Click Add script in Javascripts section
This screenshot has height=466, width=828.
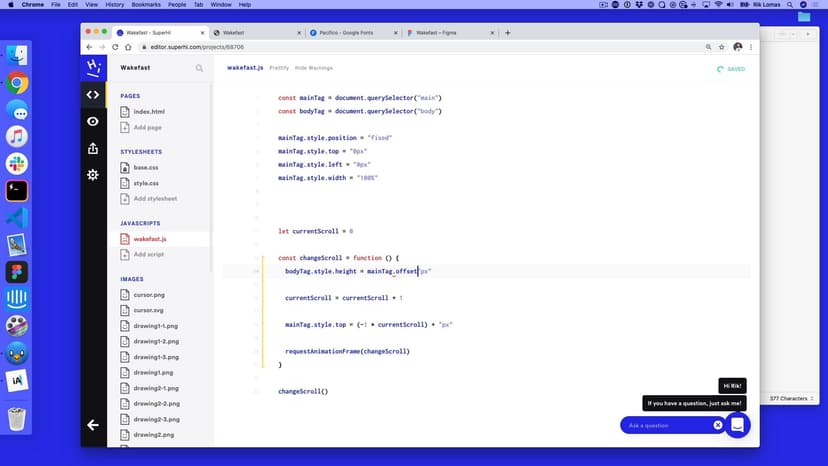point(148,254)
